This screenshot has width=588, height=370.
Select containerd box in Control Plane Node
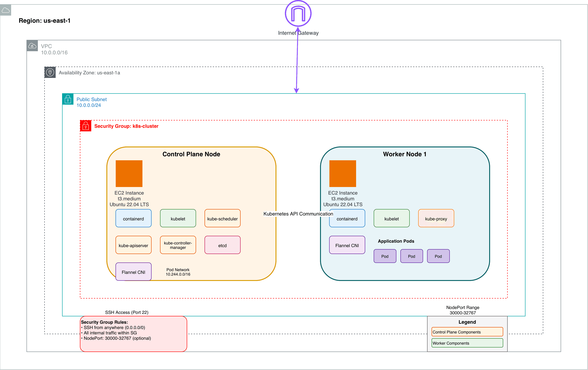[134, 218]
